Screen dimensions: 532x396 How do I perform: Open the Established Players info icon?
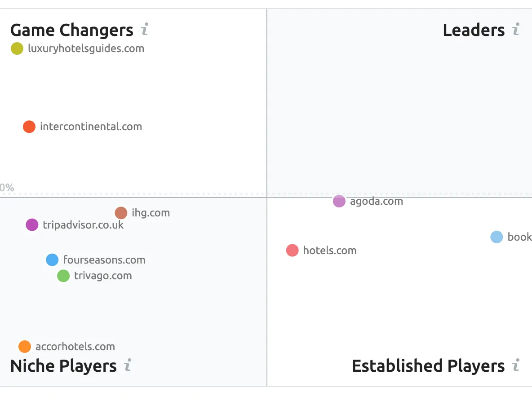coord(516,365)
